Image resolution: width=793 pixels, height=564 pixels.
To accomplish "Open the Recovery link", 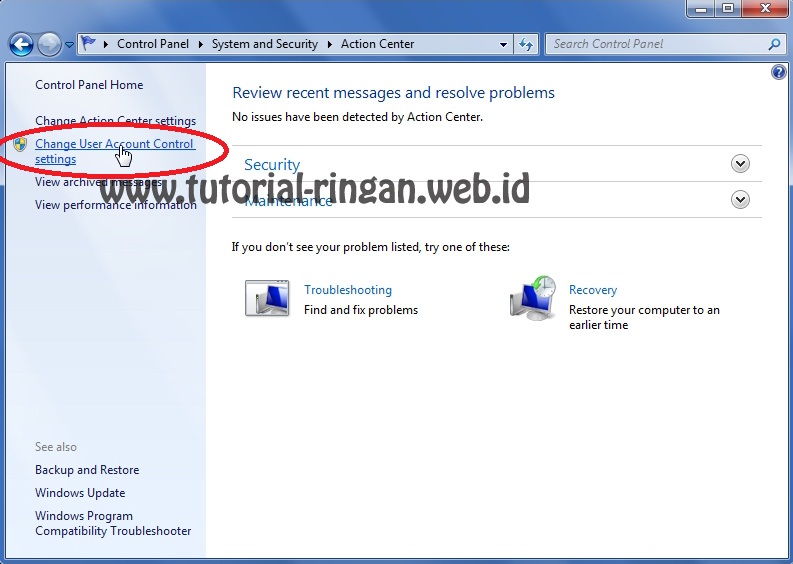I will (593, 290).
